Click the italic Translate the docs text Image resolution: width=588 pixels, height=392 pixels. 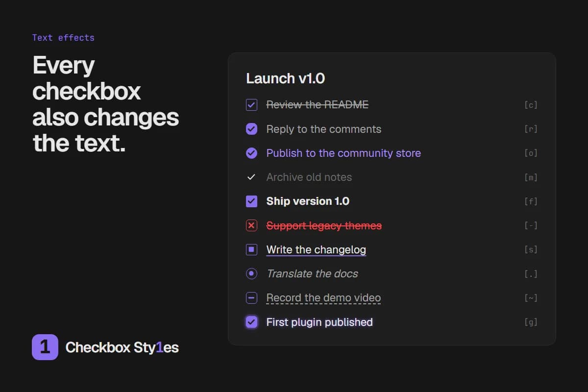coord(312,273)
